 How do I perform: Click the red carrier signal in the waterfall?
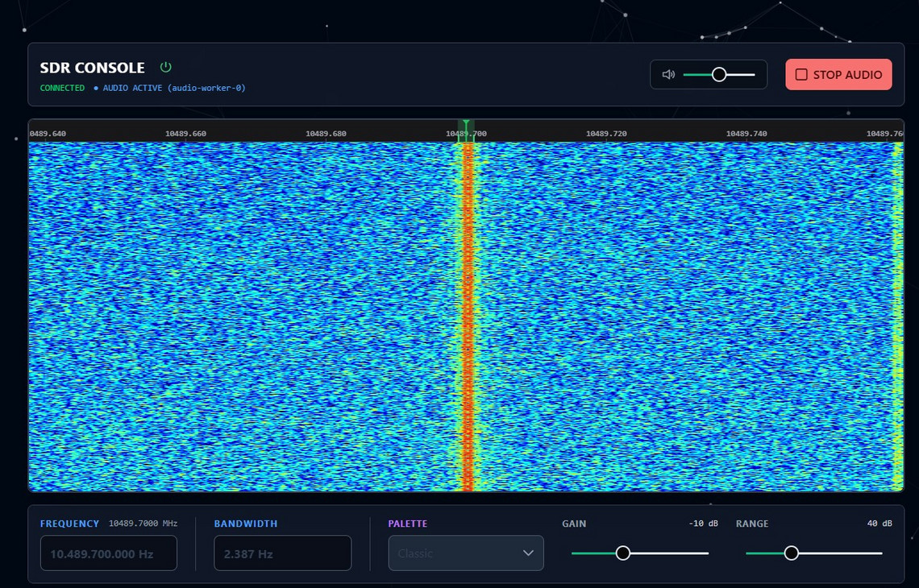coord(467,314)
